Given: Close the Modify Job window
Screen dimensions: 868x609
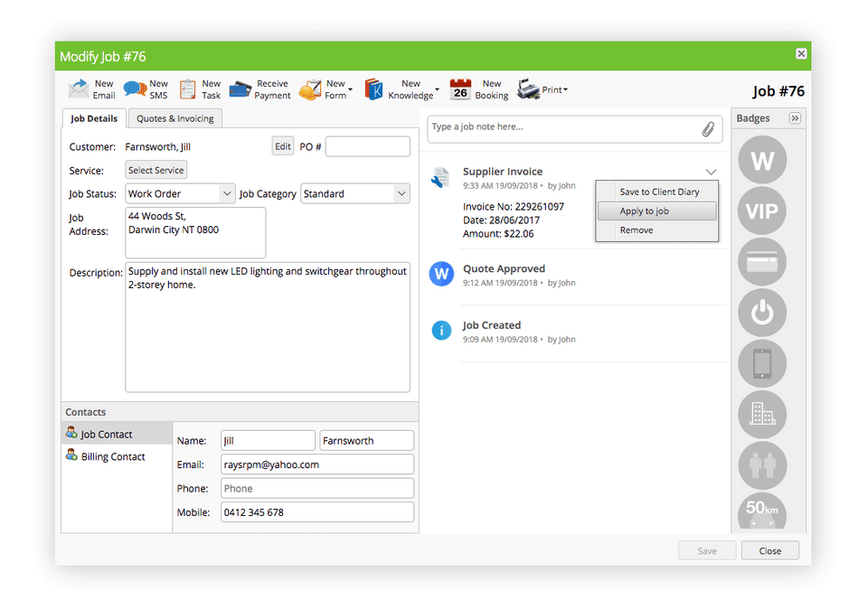Looking at the screenshot, I should point(801,53).
